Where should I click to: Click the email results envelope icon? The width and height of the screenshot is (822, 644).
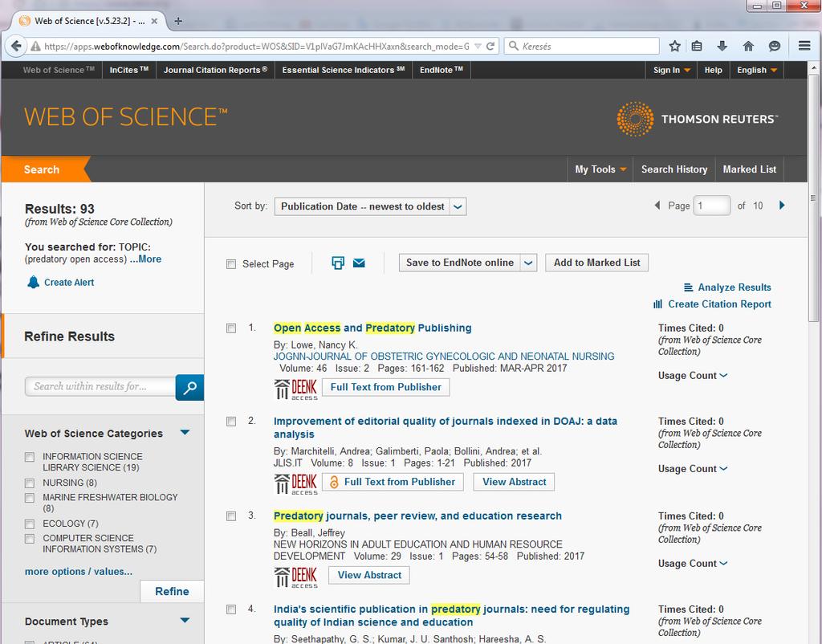pos(359,263)
